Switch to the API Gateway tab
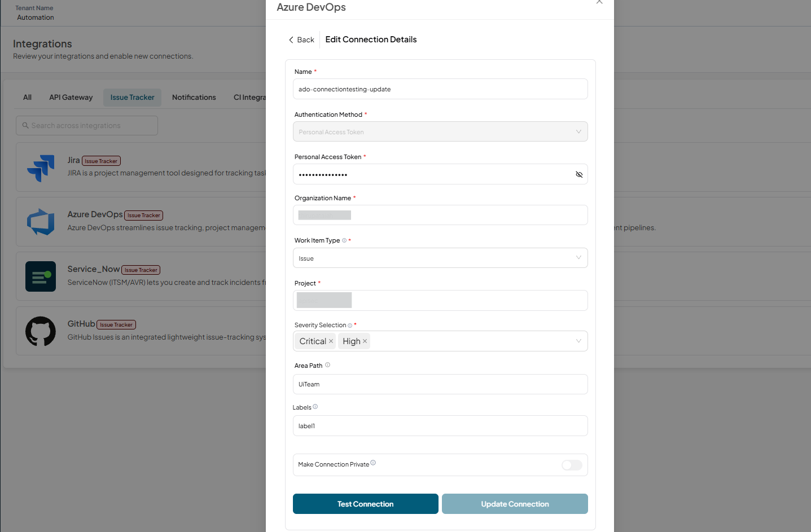Viewport: 811px width, 532px height. click(71, 97)
